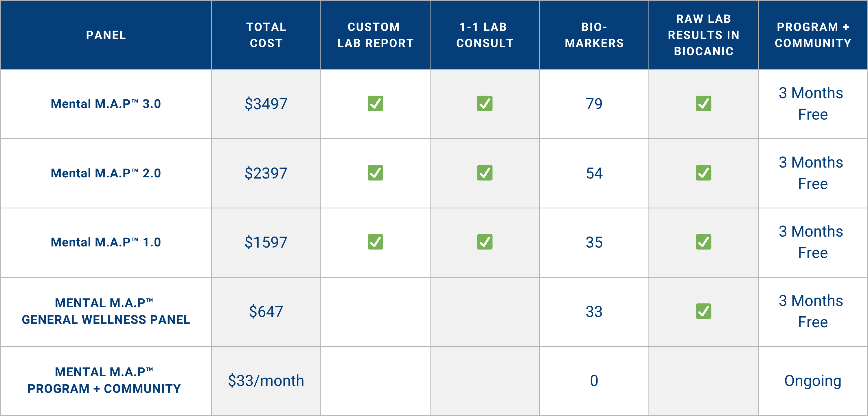Click Raw Lab Results checkmark for General Wellness Panel
The height and width of the screenshot is (416, 868).
[x=703, y=311]
